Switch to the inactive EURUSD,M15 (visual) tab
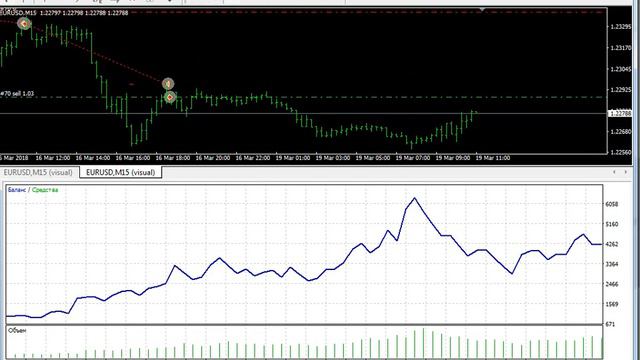This screenshot has height=360, width=640. [x=38, y=172]
